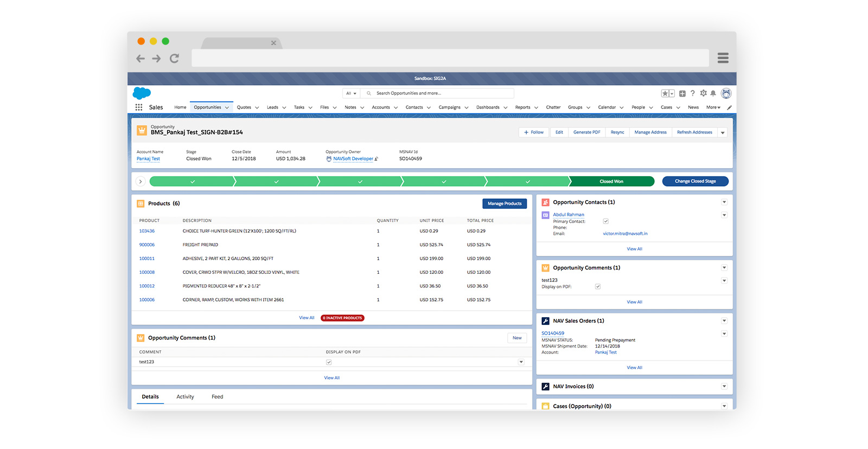Open the user profile avatar
868x449 pixels.
coord(726,93)
